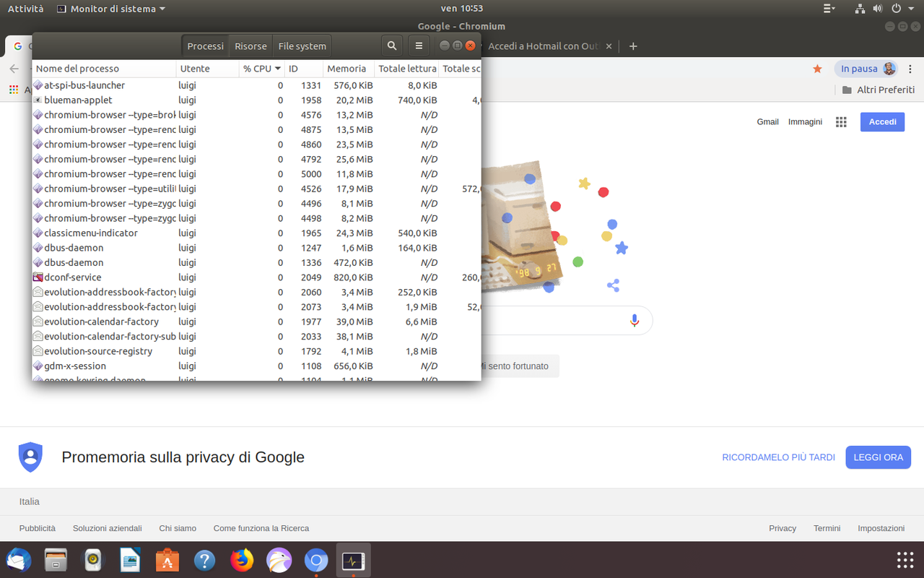The image size is (924, 578).
Task: Open the Gmail link
Action: click(767, 122)
